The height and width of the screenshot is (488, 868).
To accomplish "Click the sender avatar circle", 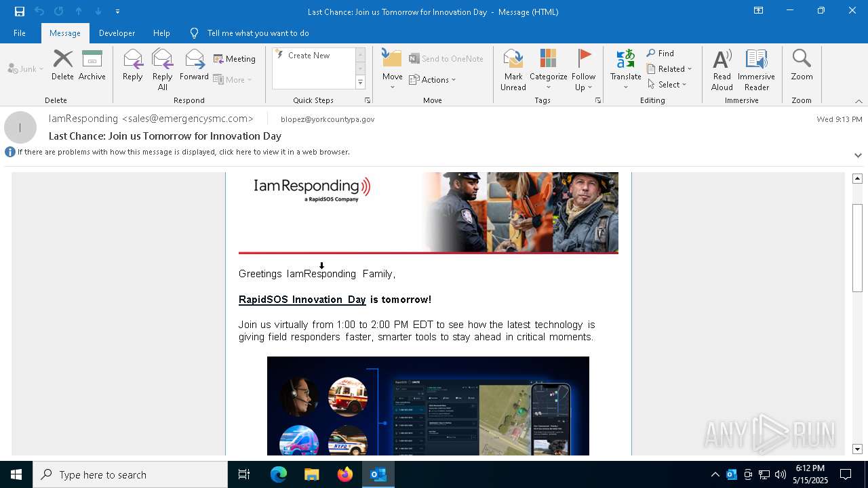I will tap(20, 127).
